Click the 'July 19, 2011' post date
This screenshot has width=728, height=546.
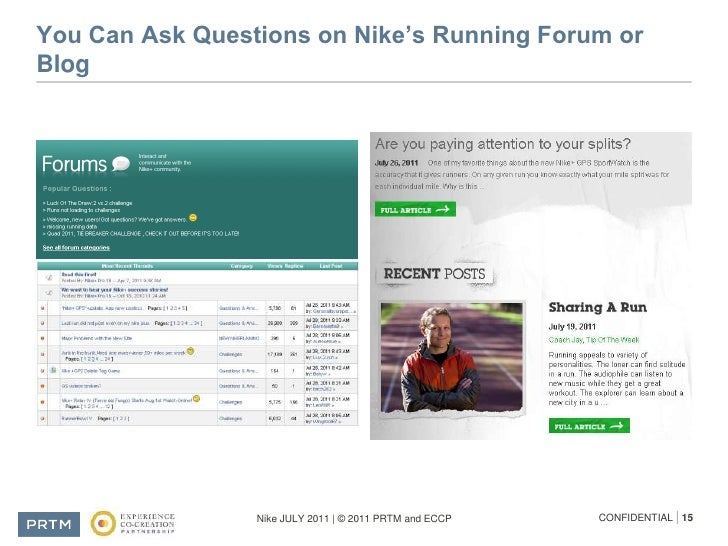[x=572, y=327]
